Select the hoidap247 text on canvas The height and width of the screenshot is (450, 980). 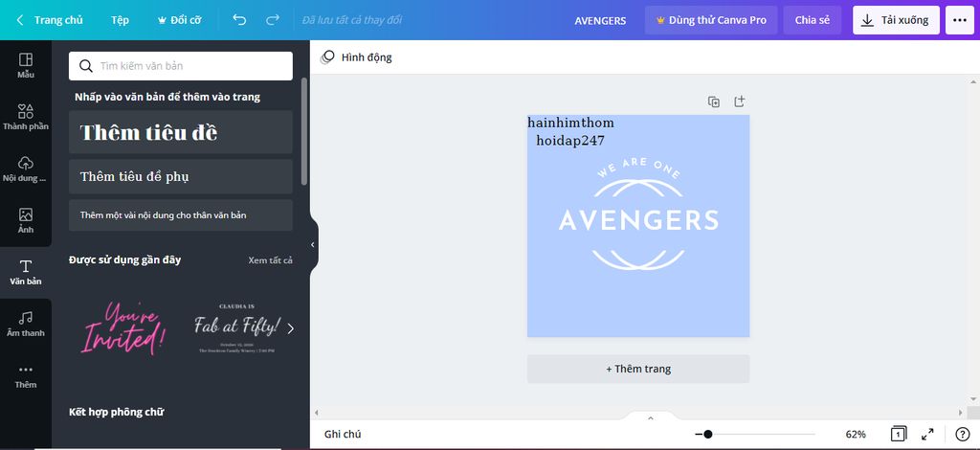tap(570, 141)
